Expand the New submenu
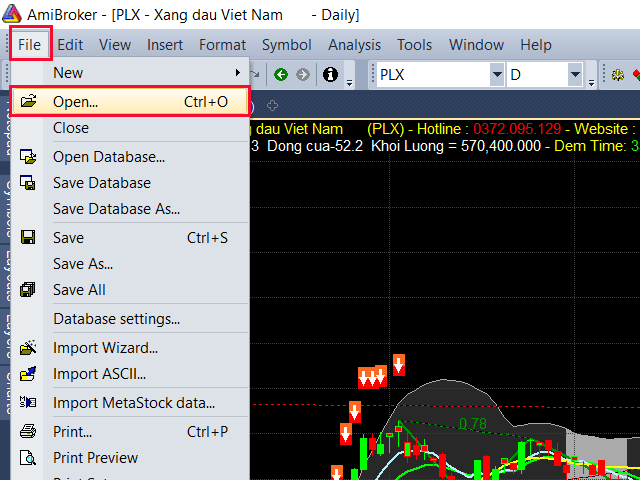This screenshot has height=480, width=640. pyautogui.click(x=130, y=73)
